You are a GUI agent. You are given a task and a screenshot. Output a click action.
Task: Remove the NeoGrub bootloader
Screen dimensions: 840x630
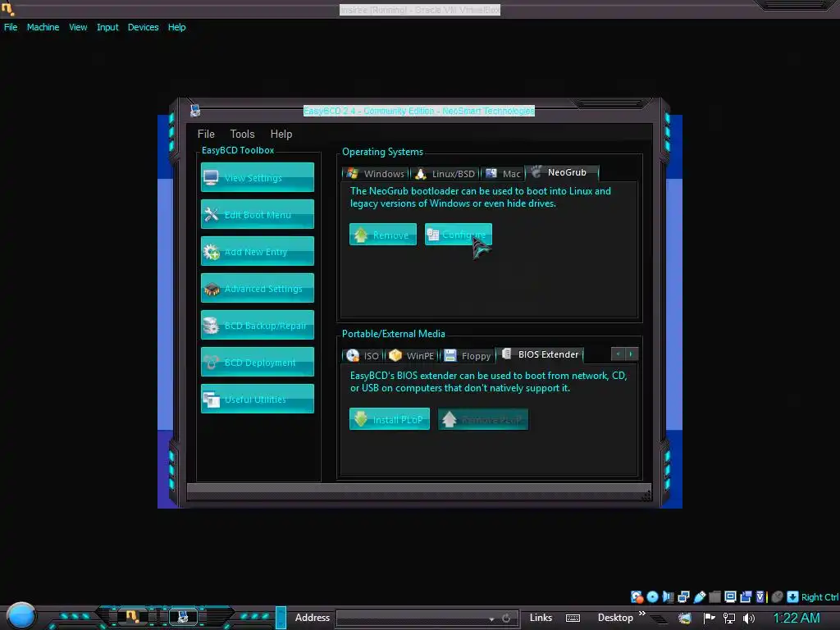pos(383,235)
